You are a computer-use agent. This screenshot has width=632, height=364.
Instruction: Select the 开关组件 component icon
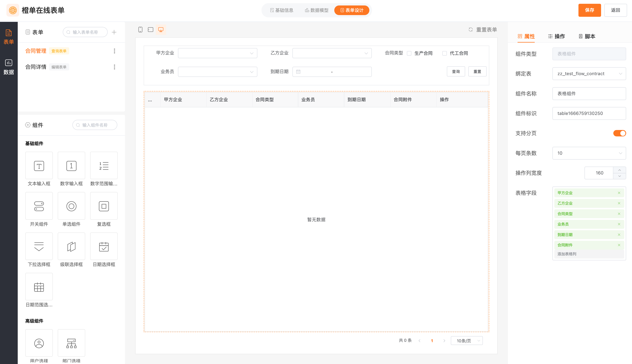coord(39,206)
